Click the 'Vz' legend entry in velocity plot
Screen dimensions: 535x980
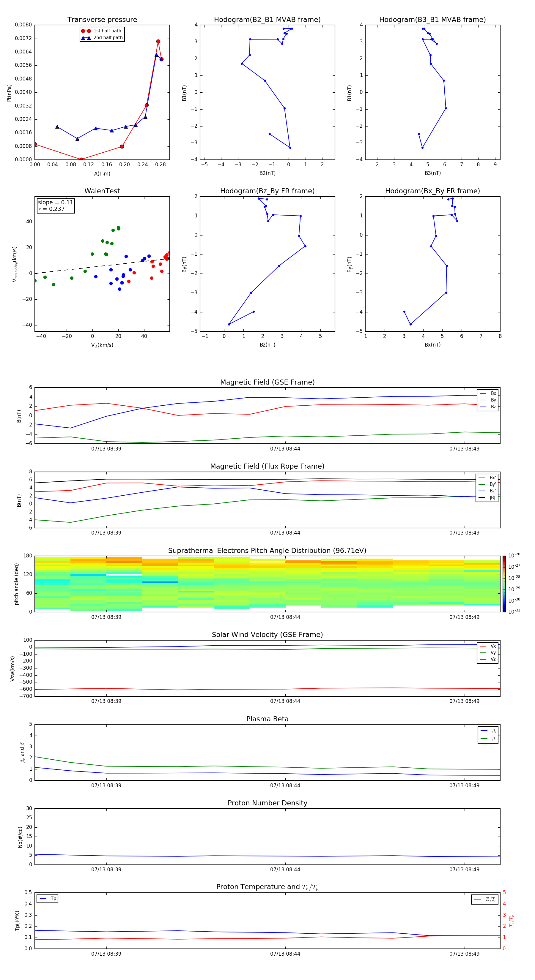pos(488,659)
